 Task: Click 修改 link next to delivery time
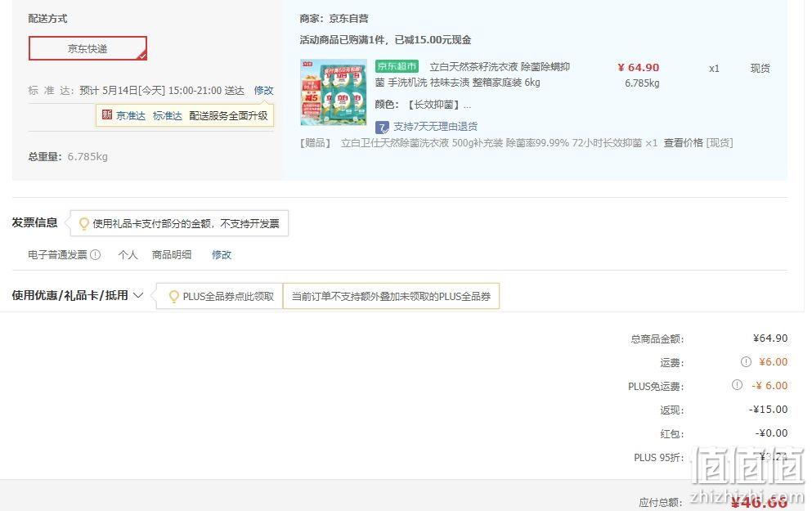click(263, 91)
